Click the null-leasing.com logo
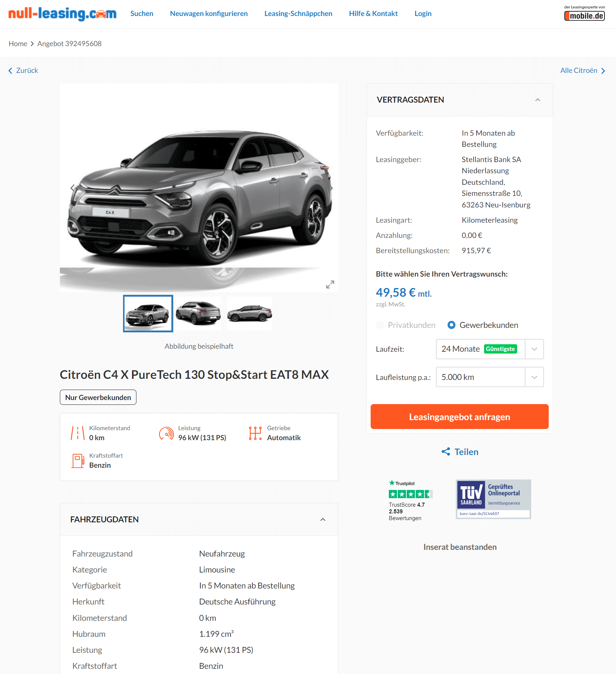The height and width of the screenshot is (674, 616). tap(62, 14)
